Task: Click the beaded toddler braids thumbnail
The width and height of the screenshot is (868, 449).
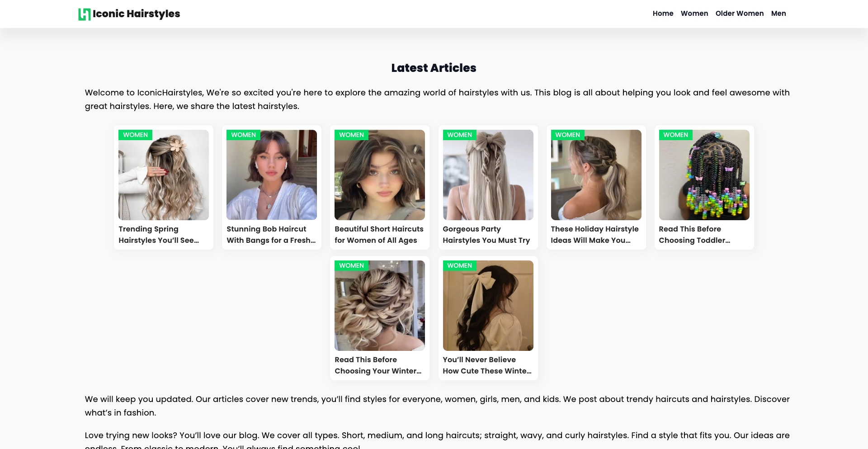Action: (704, 175)
